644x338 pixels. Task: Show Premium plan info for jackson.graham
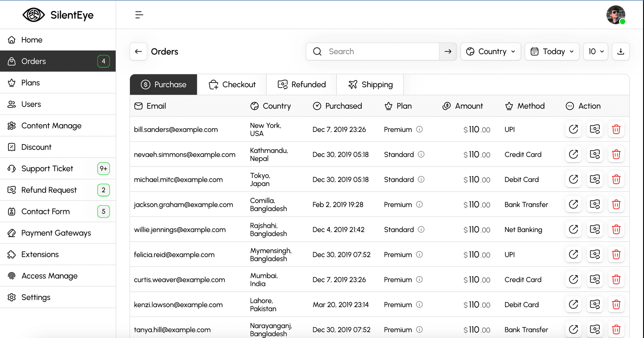pyautogui.click(x=419, y=204)
